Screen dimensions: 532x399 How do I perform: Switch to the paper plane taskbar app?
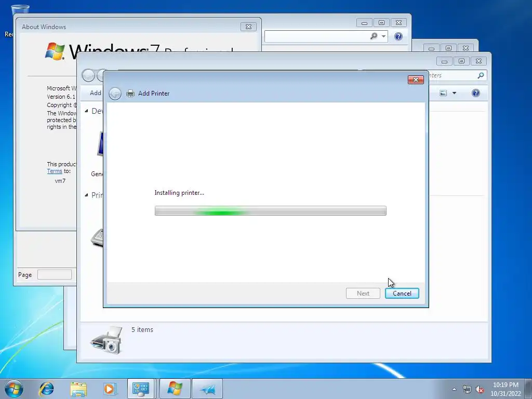207,389
